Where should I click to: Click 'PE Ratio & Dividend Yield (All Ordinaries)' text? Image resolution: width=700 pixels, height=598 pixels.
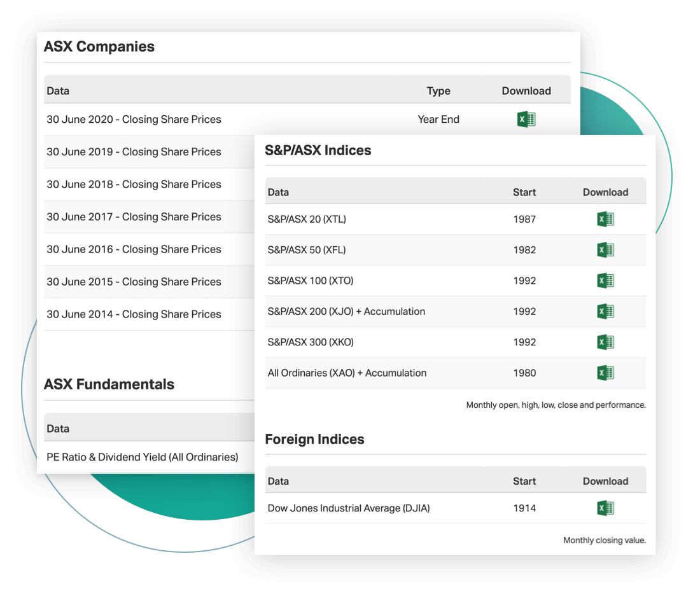(143, 457)
